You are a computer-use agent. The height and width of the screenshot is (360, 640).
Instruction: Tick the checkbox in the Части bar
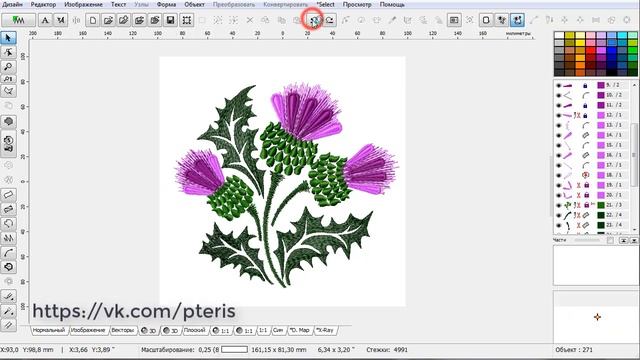click(610, 240)
